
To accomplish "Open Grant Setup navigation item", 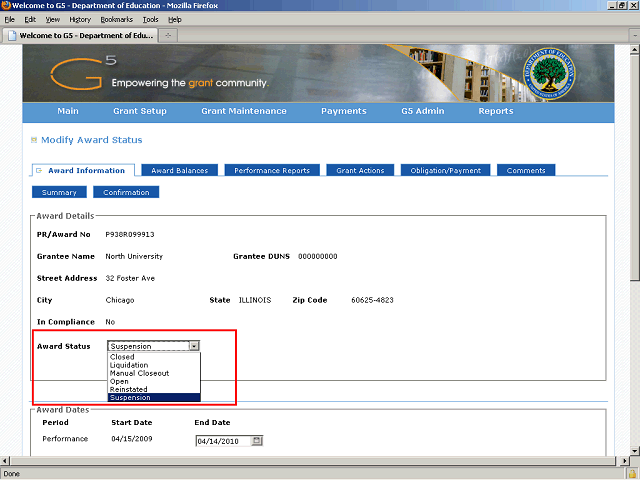I will coord(140,111).
